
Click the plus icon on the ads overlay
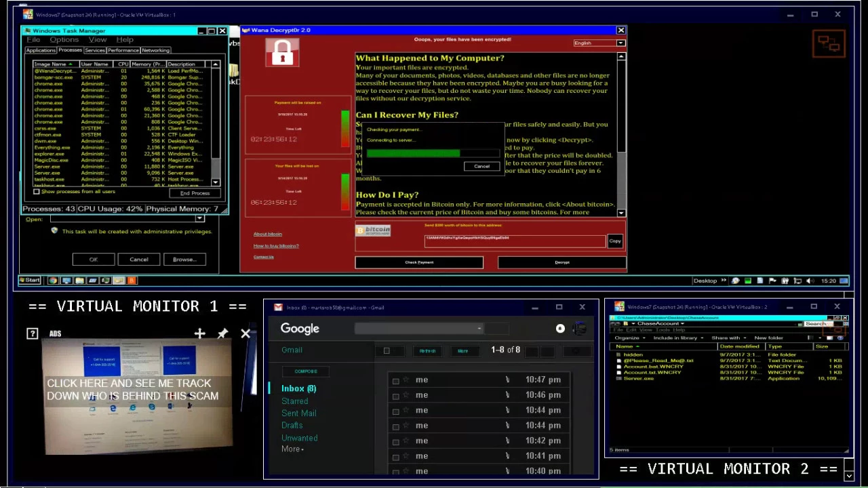pos(199,333)
